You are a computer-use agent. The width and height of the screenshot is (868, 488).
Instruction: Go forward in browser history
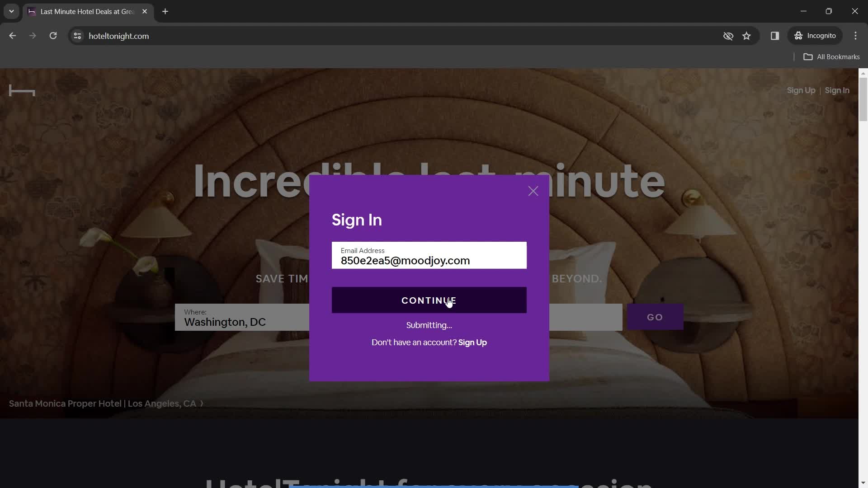(x=33, y=36)
